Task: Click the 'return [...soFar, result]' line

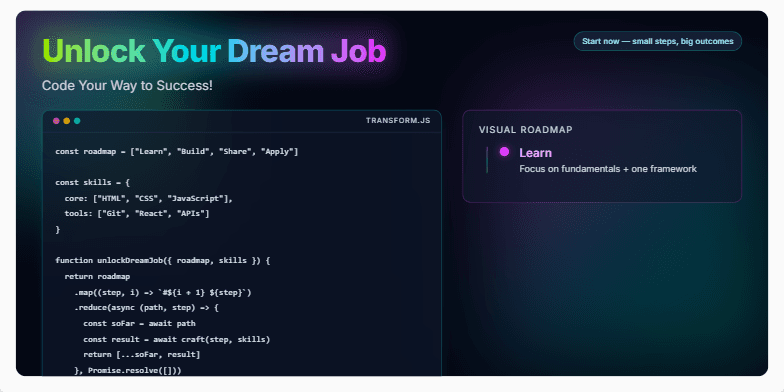Action: click(x=142, y=355)
